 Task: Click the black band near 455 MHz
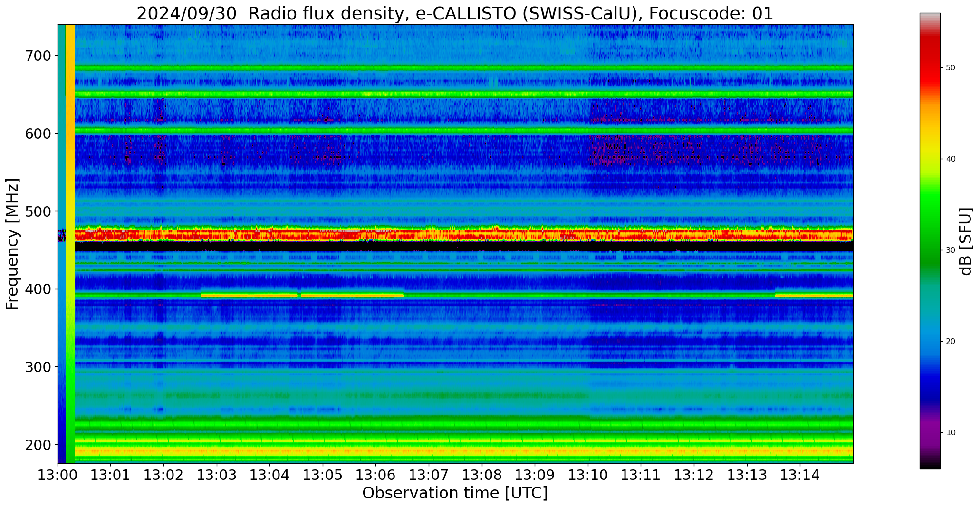463,246
